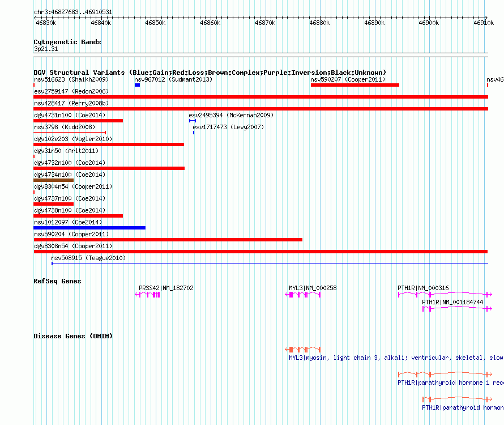Click the nsv967012 (Sudmant2013) blue gain bar
Screen dimensions: 504x425
pos(137,85)
